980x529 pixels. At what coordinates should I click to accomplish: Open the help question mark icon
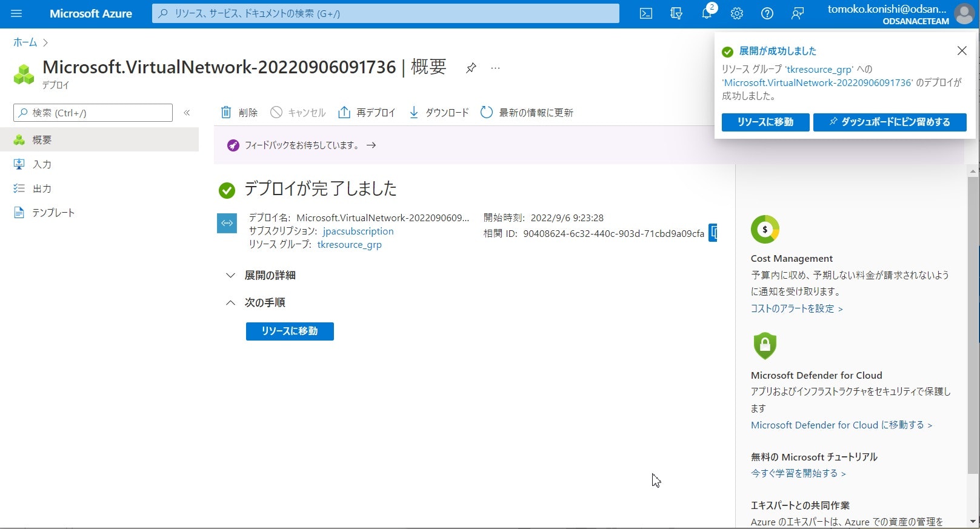coord(767,13)
